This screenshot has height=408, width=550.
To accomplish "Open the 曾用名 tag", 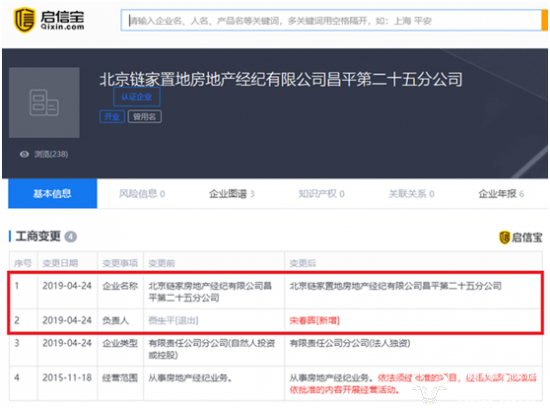I will pos(145,116).
